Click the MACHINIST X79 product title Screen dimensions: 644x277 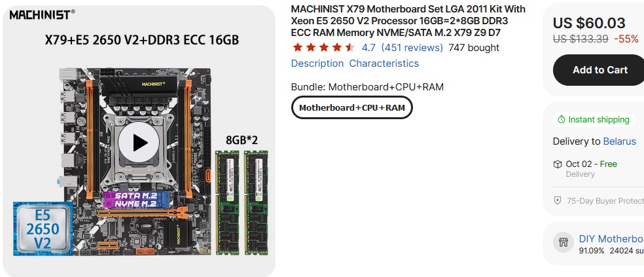click(x=408, y=21)
